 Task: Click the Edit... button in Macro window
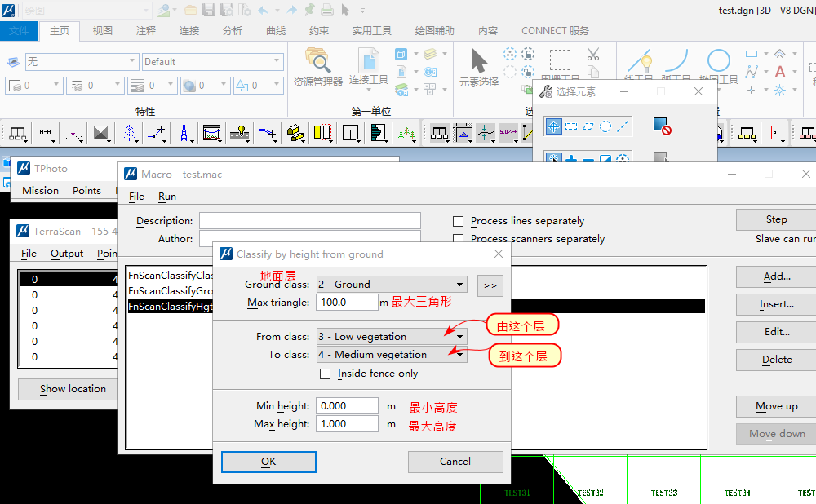(777, 332)
